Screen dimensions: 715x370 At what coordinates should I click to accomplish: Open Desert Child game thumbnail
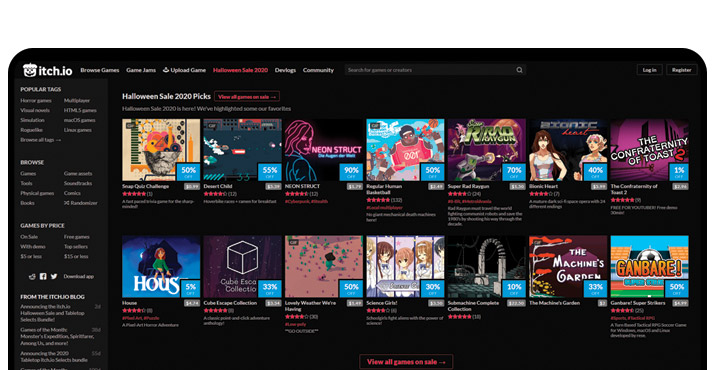point(243,150)
